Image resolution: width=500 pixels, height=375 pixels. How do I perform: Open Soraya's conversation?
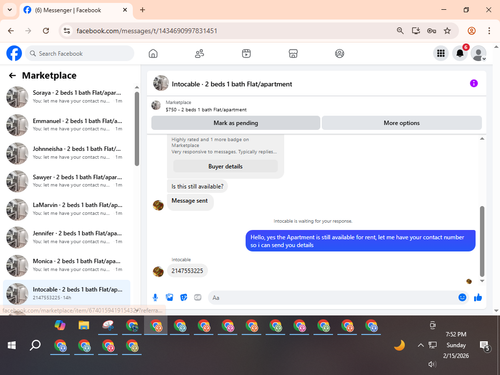[67, 97]
